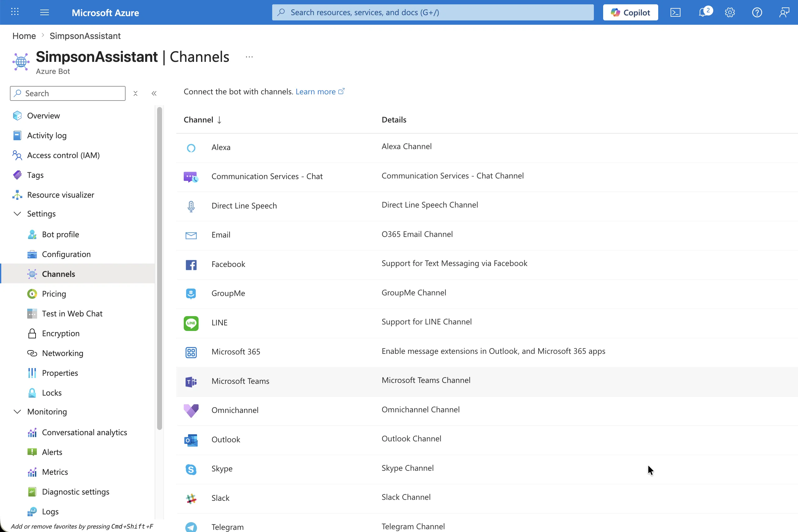Click the Direct Line Speech microphone icon
The image size is (798, 532).
click(191, 206)
